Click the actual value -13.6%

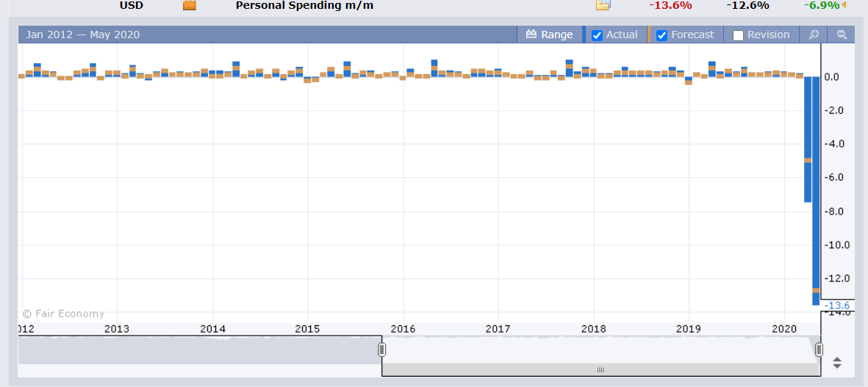click(x=671, y=6)
